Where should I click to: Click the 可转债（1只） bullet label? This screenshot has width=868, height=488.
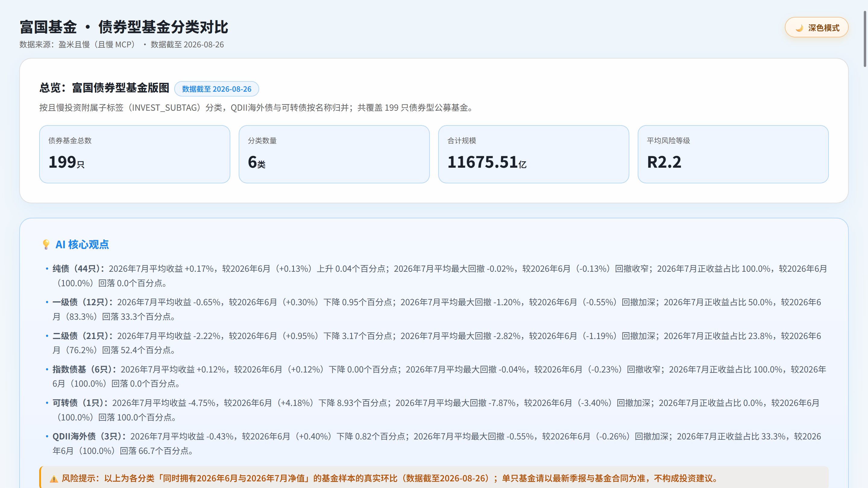click(x=81, y=403)
